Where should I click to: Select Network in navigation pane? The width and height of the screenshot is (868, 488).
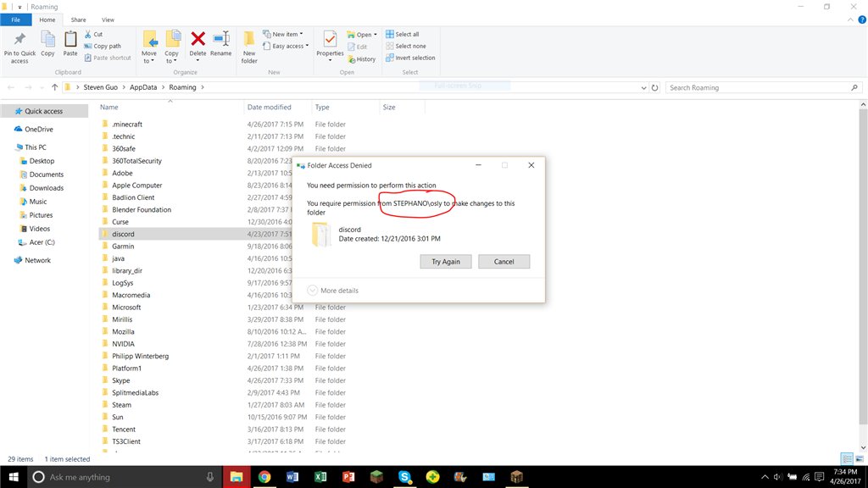pyautogui.click(x=37, y=260)
